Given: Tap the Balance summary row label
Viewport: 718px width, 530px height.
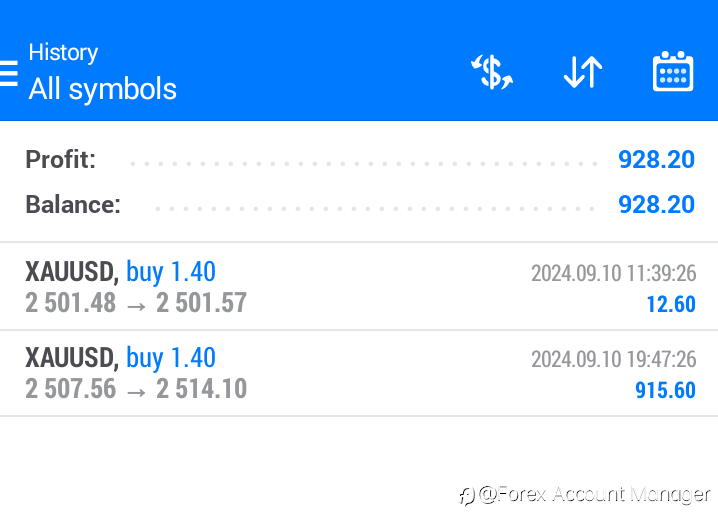Looking at the screenshot, I should pos(73,205).
